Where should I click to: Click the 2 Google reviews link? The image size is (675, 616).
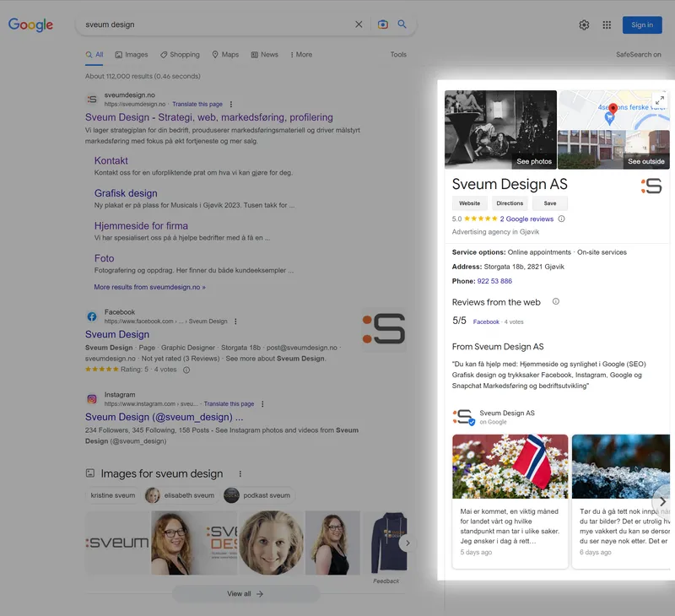526,219
